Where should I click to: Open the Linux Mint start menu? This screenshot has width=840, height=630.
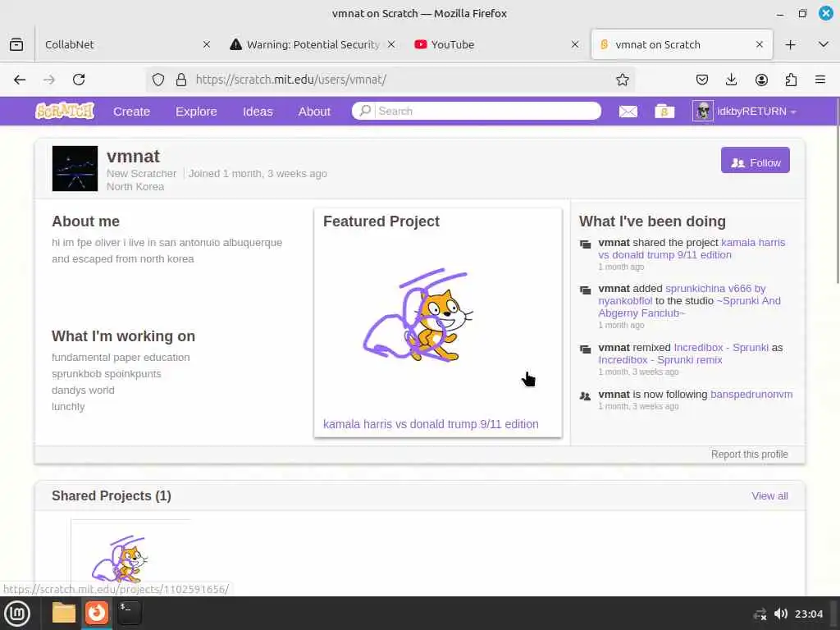[x=17, y=614]
